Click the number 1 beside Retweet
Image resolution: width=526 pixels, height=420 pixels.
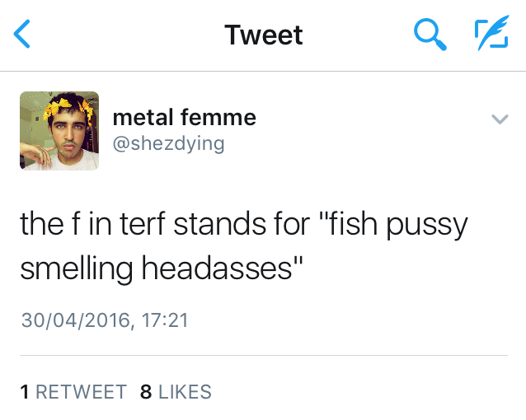(25, 392)
